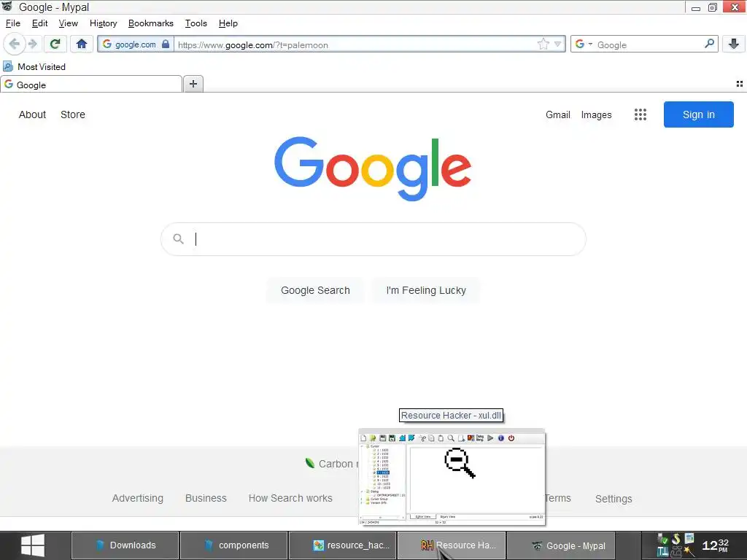Go to the Home page
This screenshot has height=560, width=747.
pos(82,44)
